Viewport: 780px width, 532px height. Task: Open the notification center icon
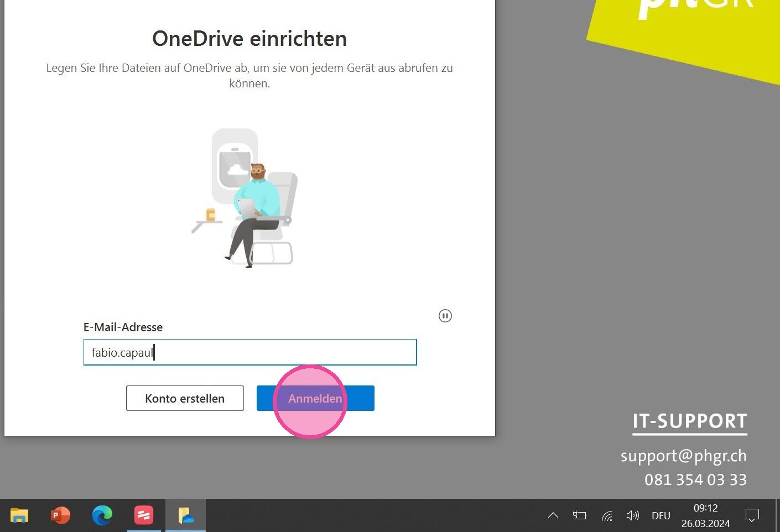[x=752, y=515]
